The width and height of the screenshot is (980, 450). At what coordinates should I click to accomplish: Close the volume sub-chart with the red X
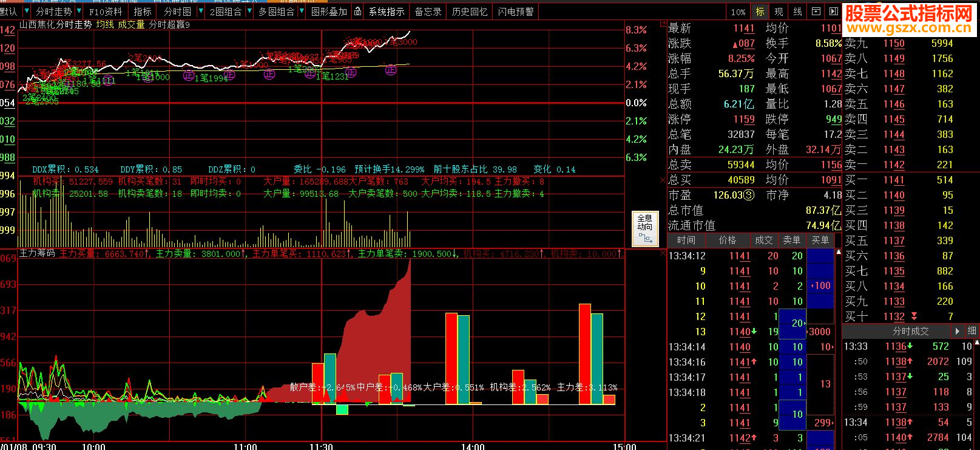[x=663, y=180]
